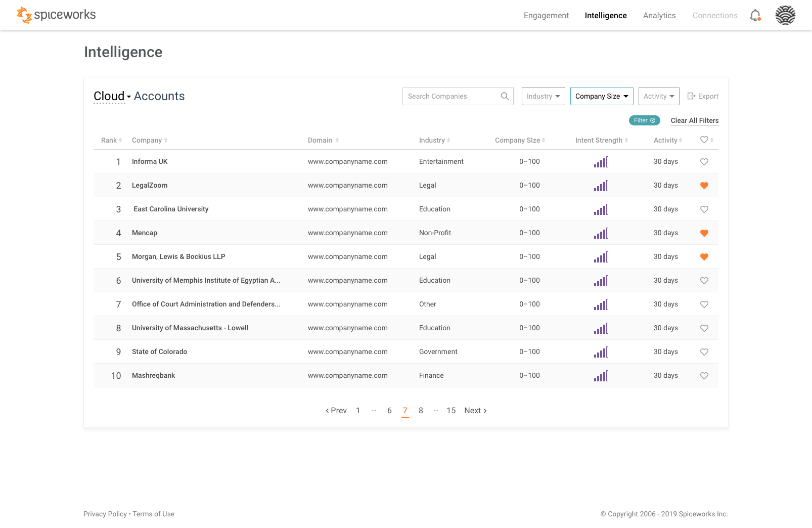Unfavorite LegalZoom heart

tap(704, 186)
